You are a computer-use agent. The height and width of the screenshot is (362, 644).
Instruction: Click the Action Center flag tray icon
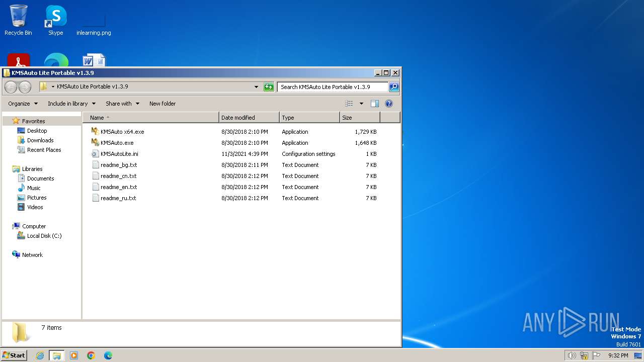pos(596,355)
